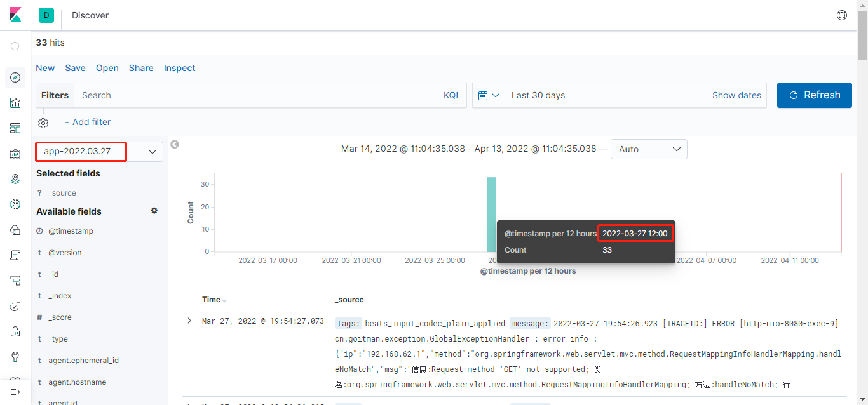Click the Discover breadcrumb

pos(90,15)
